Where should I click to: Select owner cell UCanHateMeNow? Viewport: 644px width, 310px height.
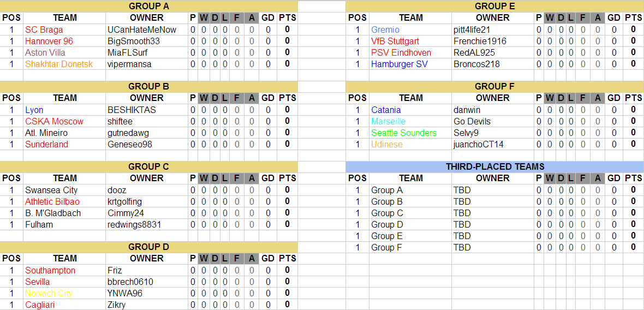tap(142, 29)
